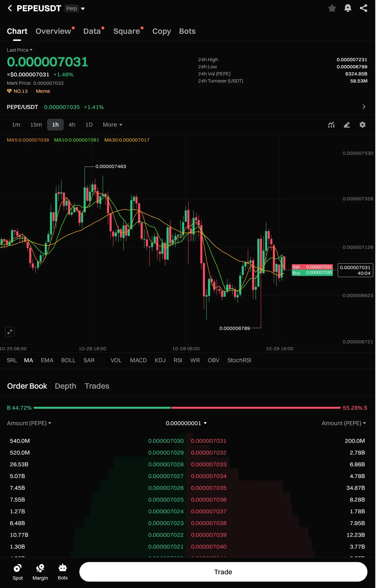Select the 1D timeframe

pyautogui.click(x=89, y=125)
